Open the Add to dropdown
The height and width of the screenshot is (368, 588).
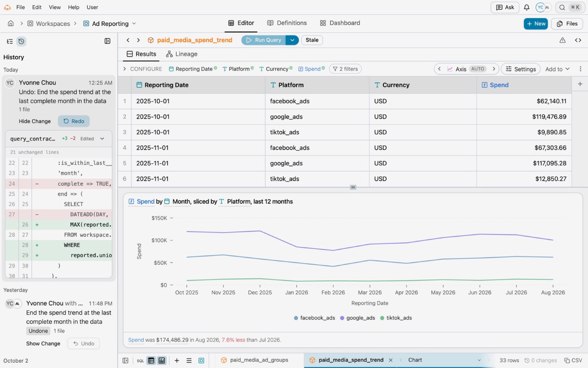click(557, 69)
